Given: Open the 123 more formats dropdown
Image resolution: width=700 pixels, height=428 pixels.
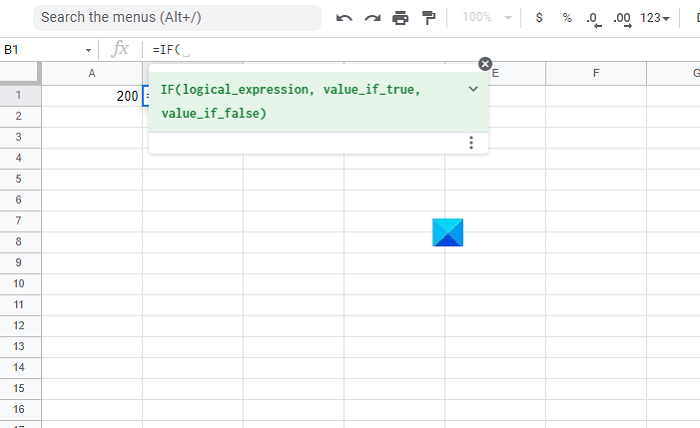Looking at the screenshot, I should 654,18.
